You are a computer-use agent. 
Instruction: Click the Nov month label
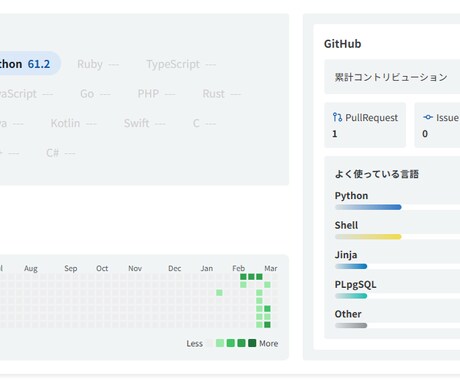(x=135, y=269)
